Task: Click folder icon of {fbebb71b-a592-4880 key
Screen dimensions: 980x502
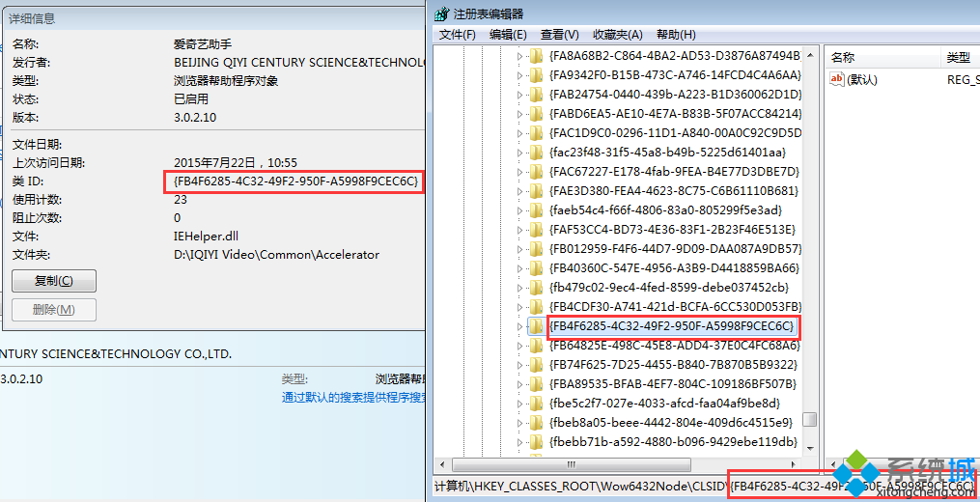Action: pyautogui.click(x=536, y=442)
